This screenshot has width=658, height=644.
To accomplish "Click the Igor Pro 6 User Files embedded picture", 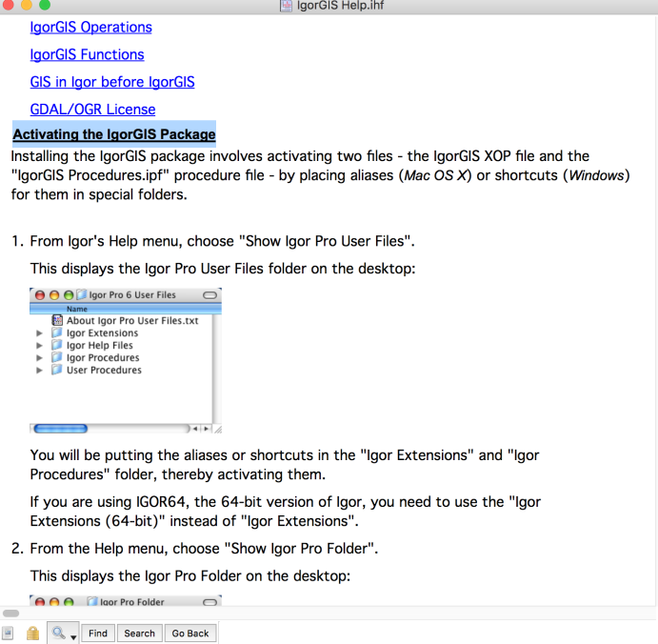I will coord(126,360).
